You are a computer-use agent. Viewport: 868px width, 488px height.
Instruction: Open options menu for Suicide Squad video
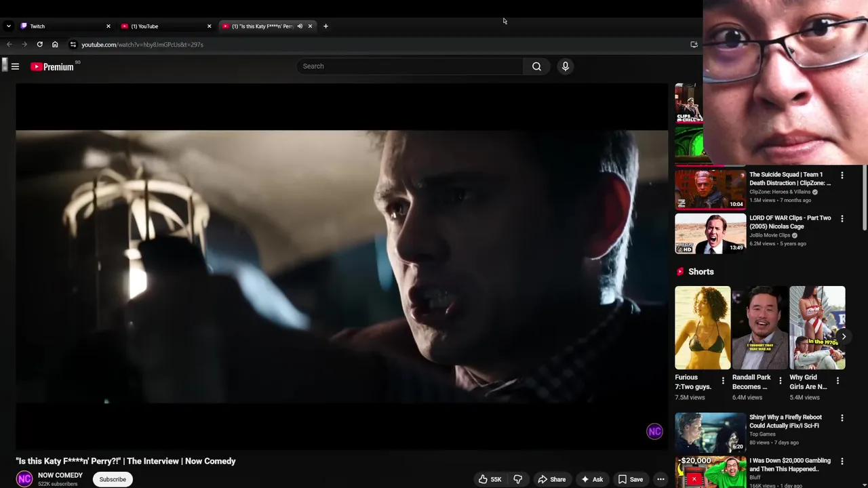842,176
